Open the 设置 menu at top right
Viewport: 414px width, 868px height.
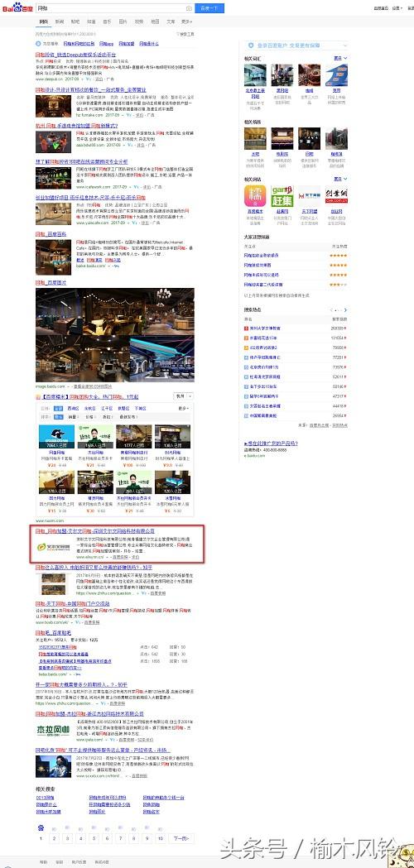pyautogui.click(x=396, y=8)
